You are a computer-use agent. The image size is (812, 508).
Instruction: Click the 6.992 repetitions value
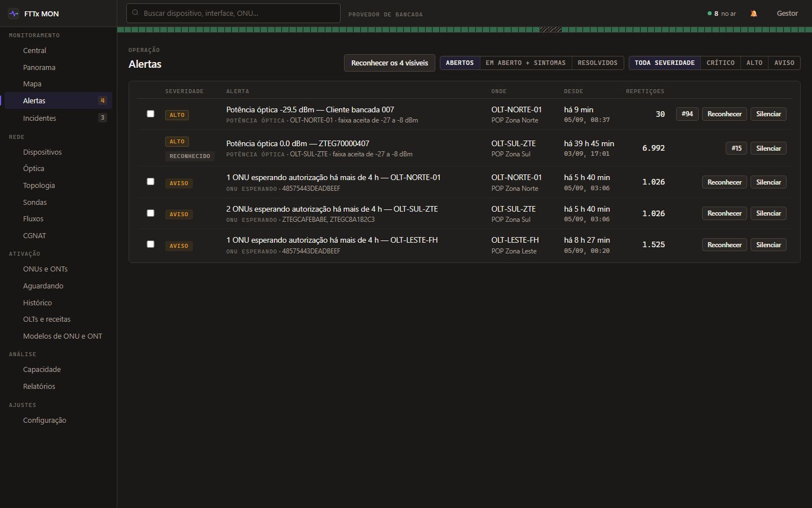point(654,148)
